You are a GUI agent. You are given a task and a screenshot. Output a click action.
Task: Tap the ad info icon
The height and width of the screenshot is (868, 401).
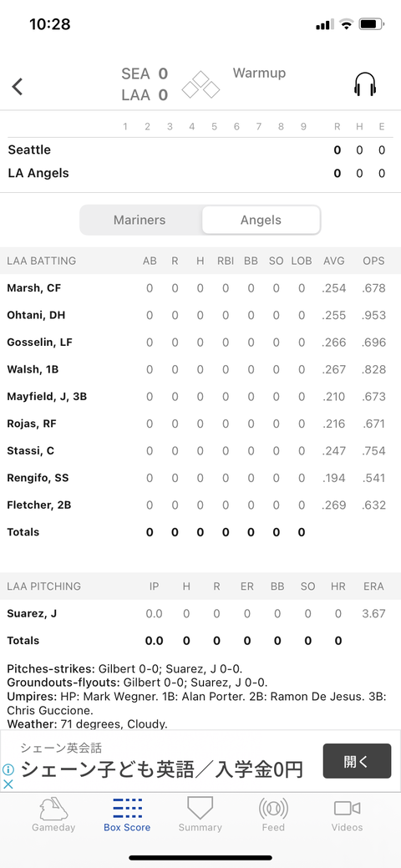8,769
